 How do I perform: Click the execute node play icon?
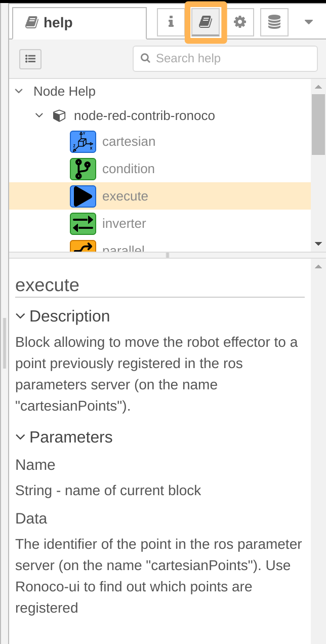[83, 196]
